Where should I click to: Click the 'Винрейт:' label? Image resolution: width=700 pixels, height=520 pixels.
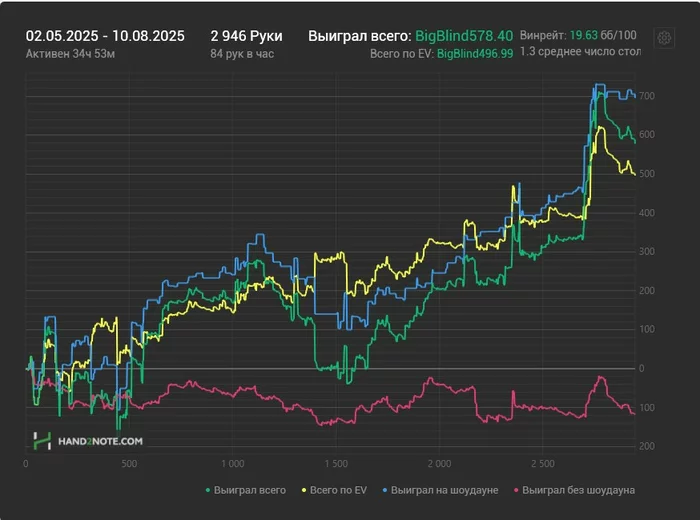543,35
